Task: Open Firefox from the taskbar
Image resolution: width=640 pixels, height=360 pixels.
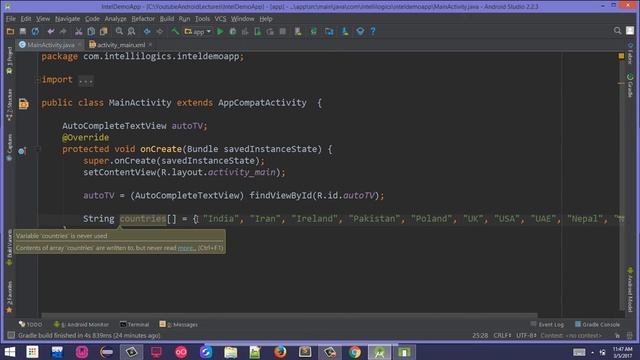Action: pyautogui.click(x=280, y=352)
